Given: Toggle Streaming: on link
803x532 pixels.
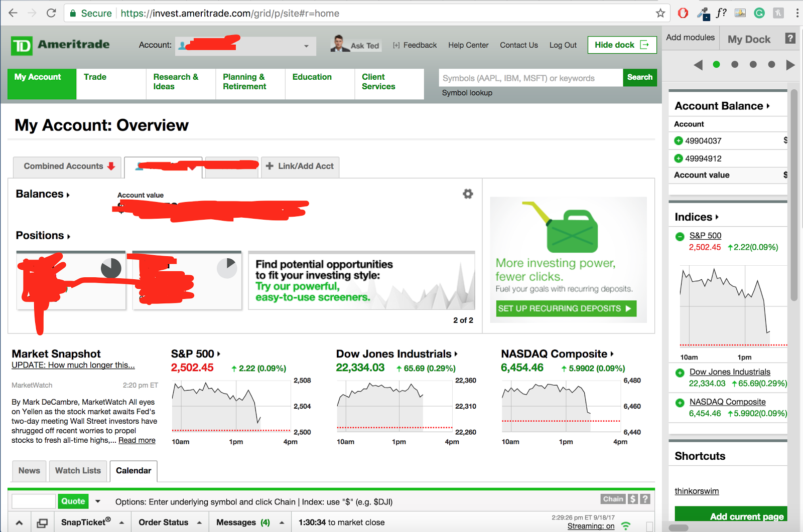Looking at the screenshot, I should [591, 526].
